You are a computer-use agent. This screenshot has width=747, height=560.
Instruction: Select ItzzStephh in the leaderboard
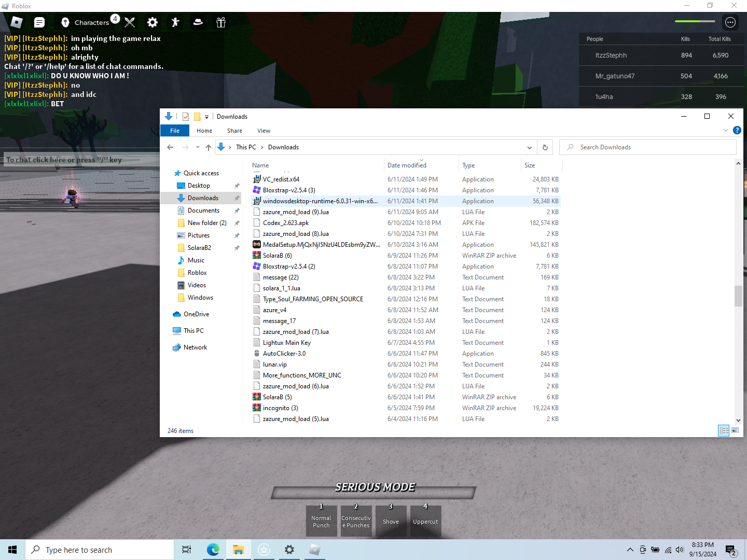coord(661,55)
